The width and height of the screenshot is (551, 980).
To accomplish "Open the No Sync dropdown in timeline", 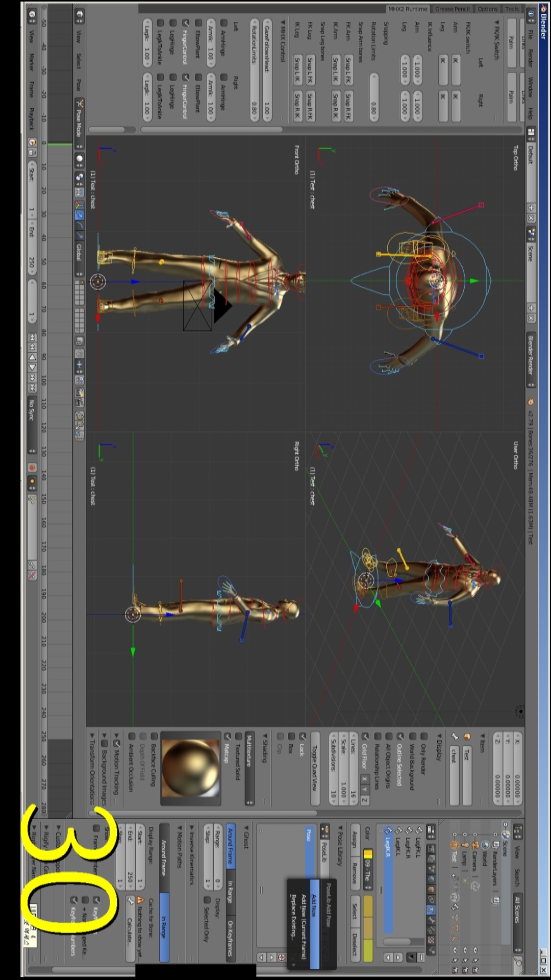I will tap(32, 425).
